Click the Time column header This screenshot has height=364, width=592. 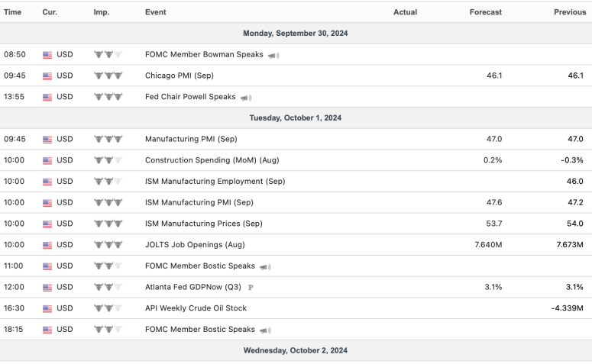pyautogui.click(x=12, y=12)
